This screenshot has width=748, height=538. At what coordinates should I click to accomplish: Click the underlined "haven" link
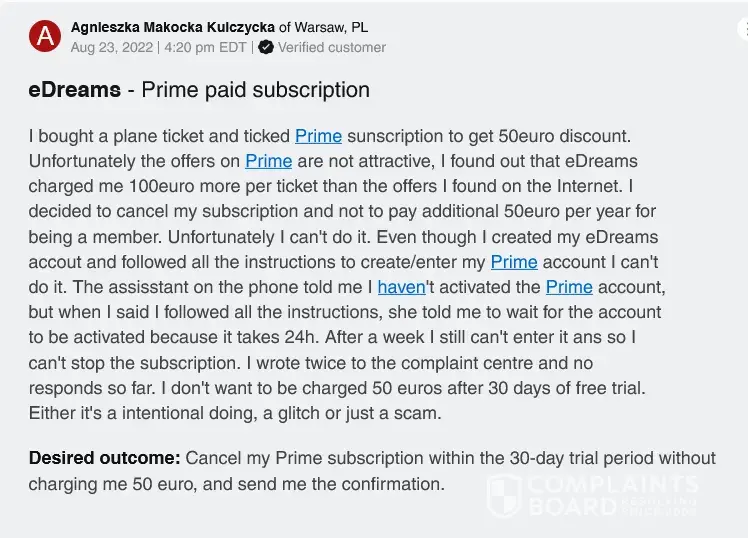[x=401, y=287]
